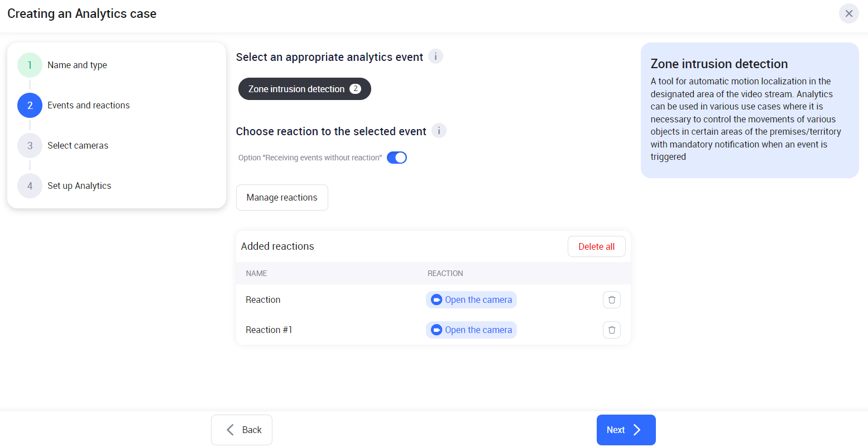Close the Analytics case dialog
The image size is (868, 447).
click(x=848, y=13)
